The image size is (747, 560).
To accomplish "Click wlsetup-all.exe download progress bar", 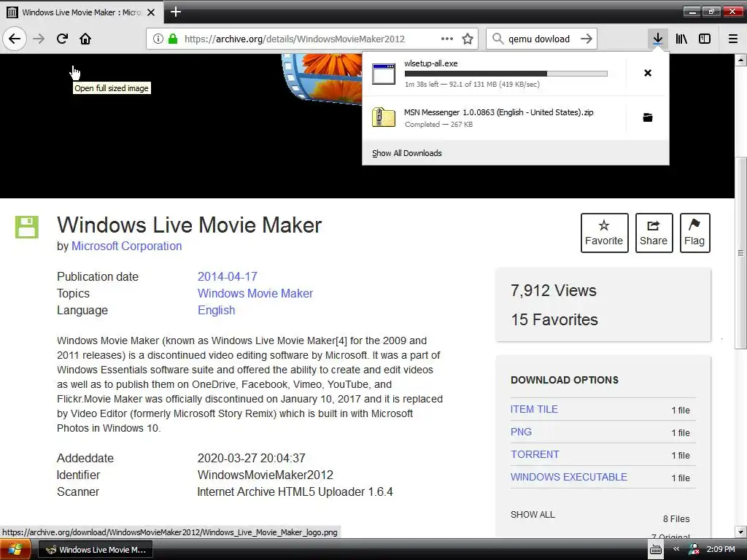I will [x=506, y=74].
